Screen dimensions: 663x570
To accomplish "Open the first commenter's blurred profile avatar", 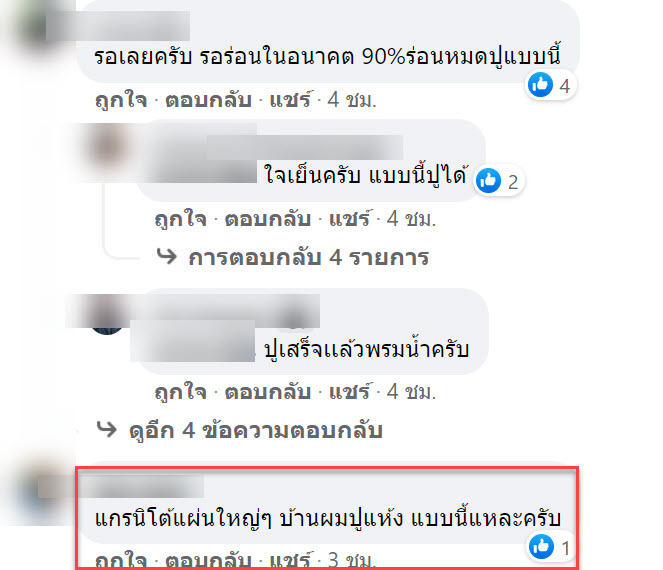I will 32,30.
